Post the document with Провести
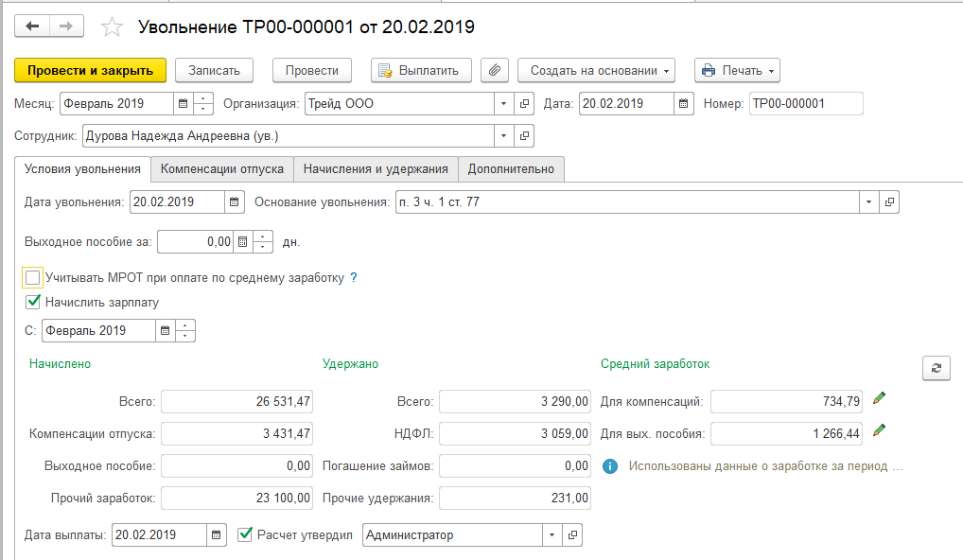 312,70
